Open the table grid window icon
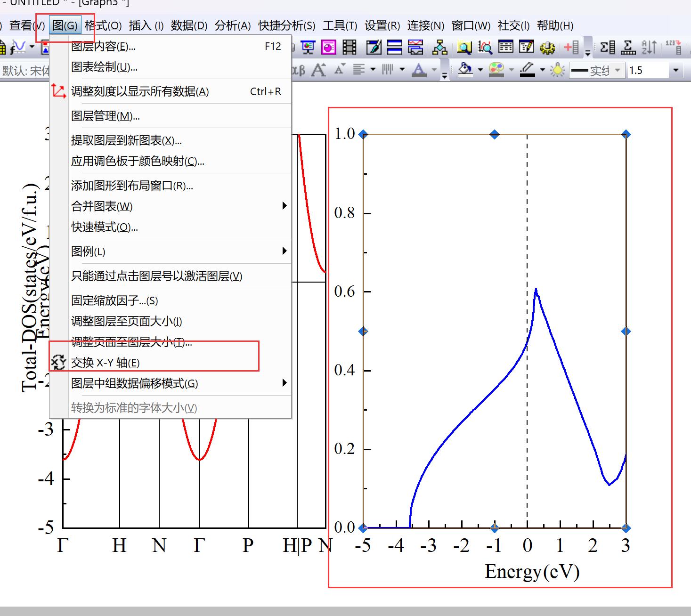 coord(505,47)
